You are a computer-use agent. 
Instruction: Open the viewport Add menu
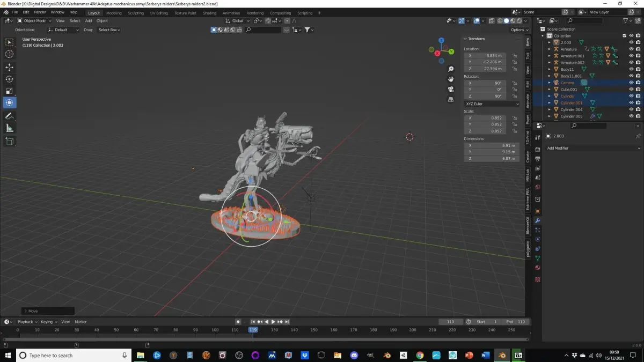click(89, 21)
